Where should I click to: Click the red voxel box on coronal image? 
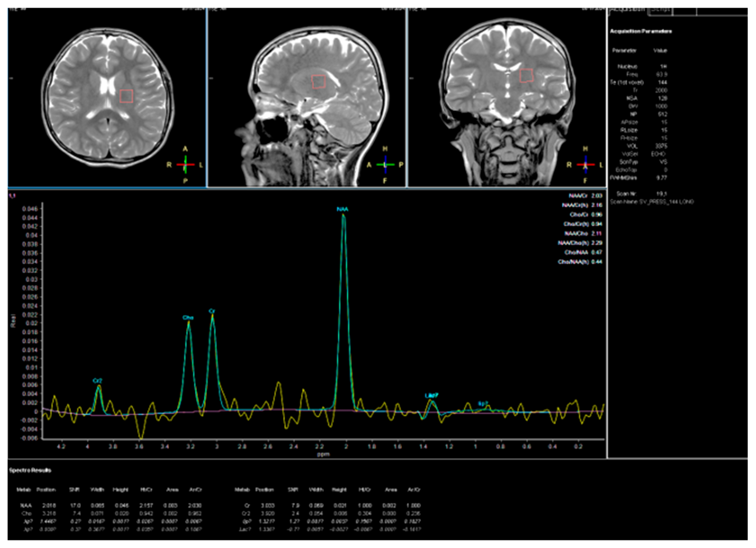(x=527, y=76)
